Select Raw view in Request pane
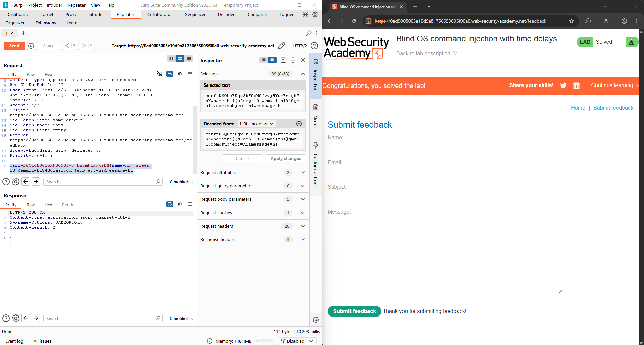This screenshot has width=644, height=345. [x=31, y=74]
